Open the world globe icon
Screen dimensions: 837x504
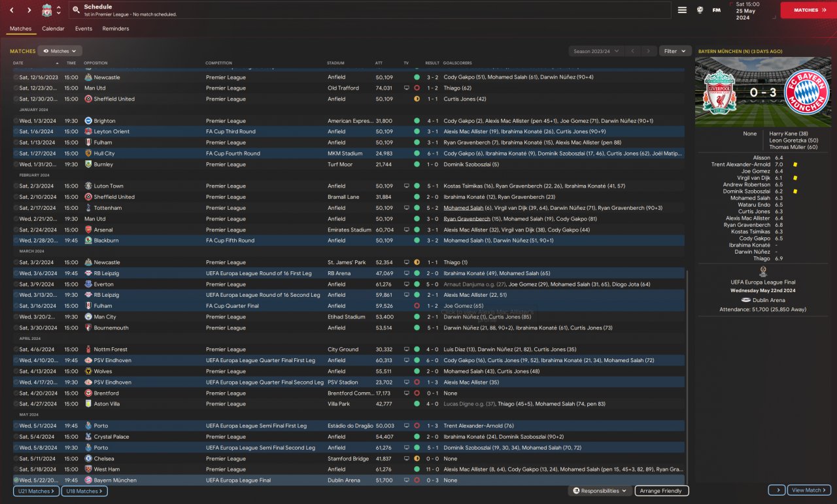pos(699,10)
